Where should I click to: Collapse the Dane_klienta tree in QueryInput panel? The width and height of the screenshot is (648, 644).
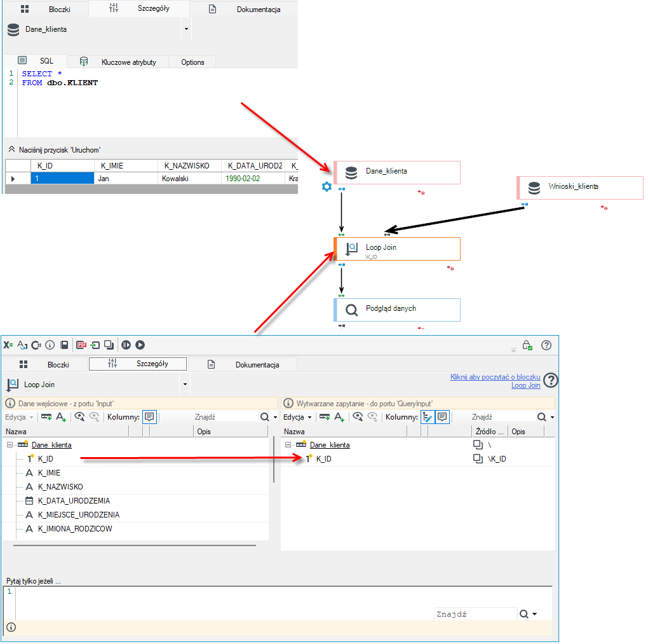tap(288, 444)
